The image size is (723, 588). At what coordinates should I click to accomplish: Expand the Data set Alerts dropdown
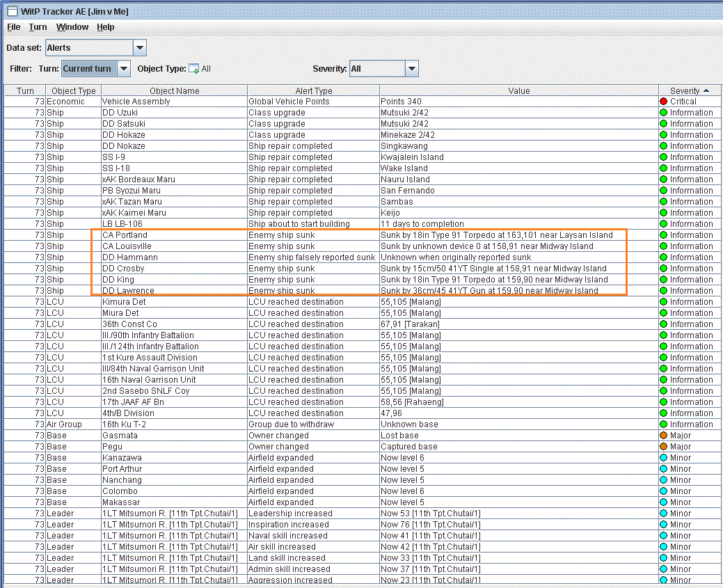click(x=140, y=47)
